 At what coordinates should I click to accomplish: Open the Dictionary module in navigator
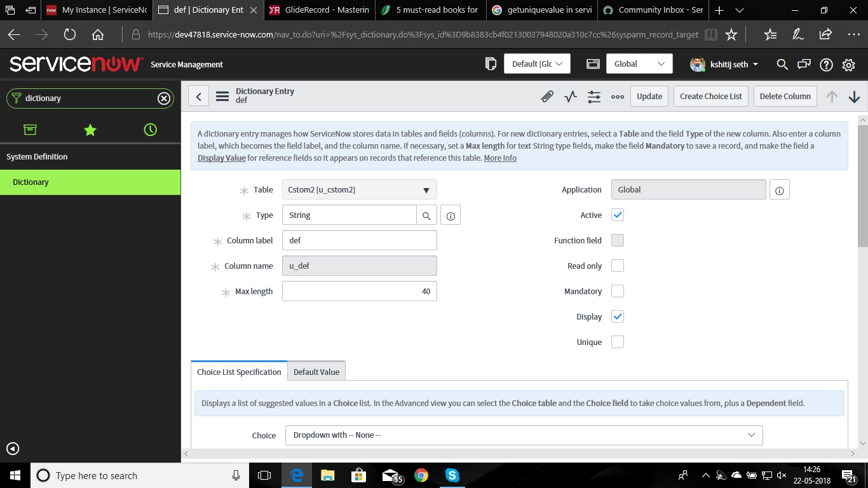pos(90,182)
